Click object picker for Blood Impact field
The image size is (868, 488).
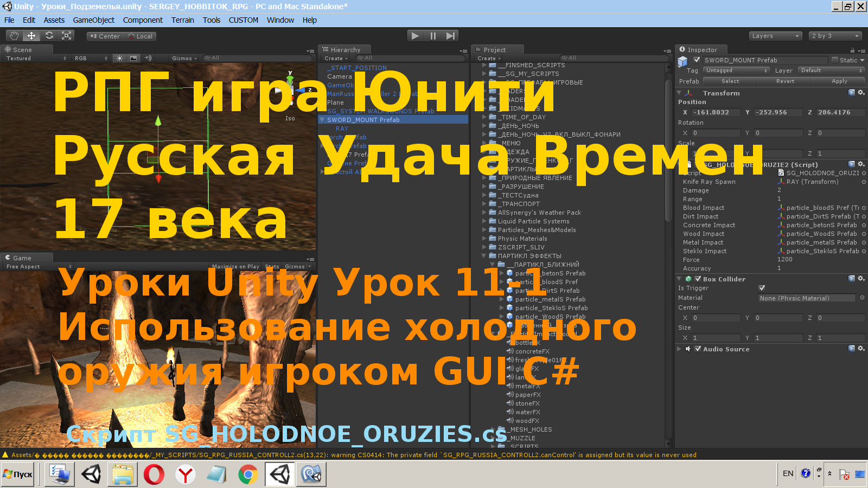pyautogui.click(x=864, y=208)
